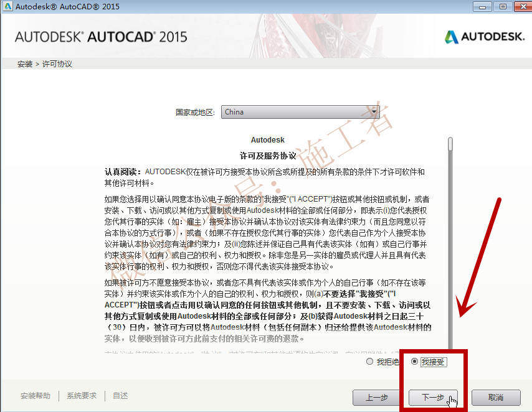Viewport: 532px width, 412px height.
Task: Select the 我拒绝 radio button
Action: tap(369, 362)
